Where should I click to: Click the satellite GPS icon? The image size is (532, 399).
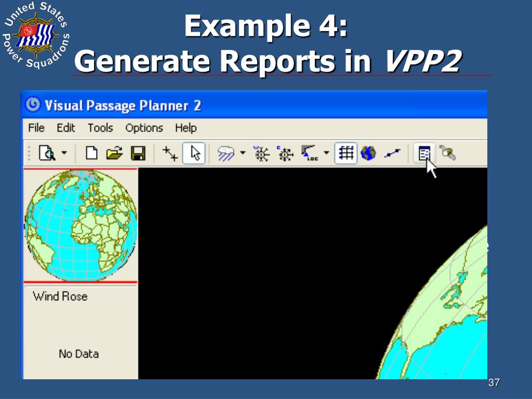(x=447, y=153)
